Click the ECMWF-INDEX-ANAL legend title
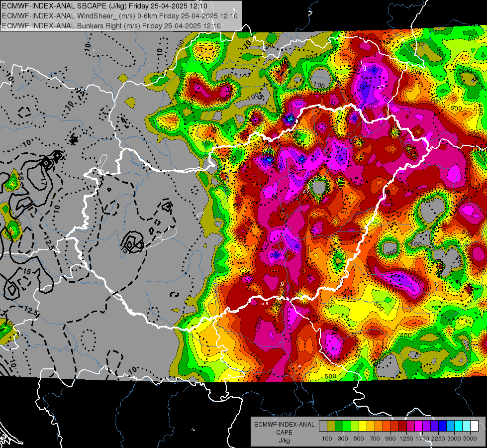 (285, 425)
